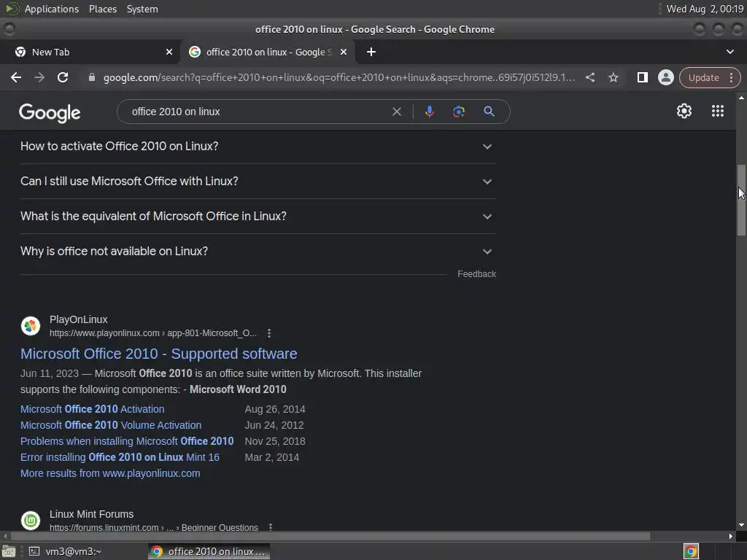
Task: Open options menu for Linux Mint Forums result
Action: click(x=271, y=527)
